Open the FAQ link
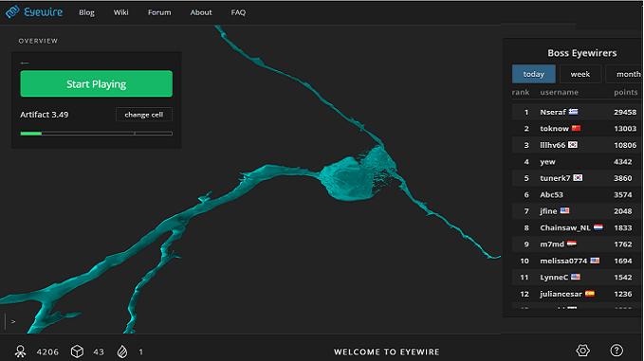This screenshot has height=361, width=644. [x=238, y=12]
